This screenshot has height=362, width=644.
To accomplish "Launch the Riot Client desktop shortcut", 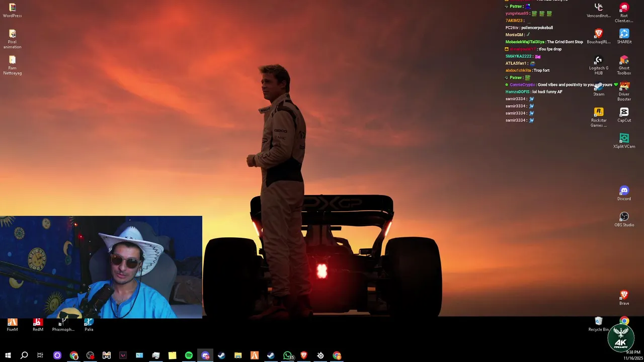I will [624, 13].
